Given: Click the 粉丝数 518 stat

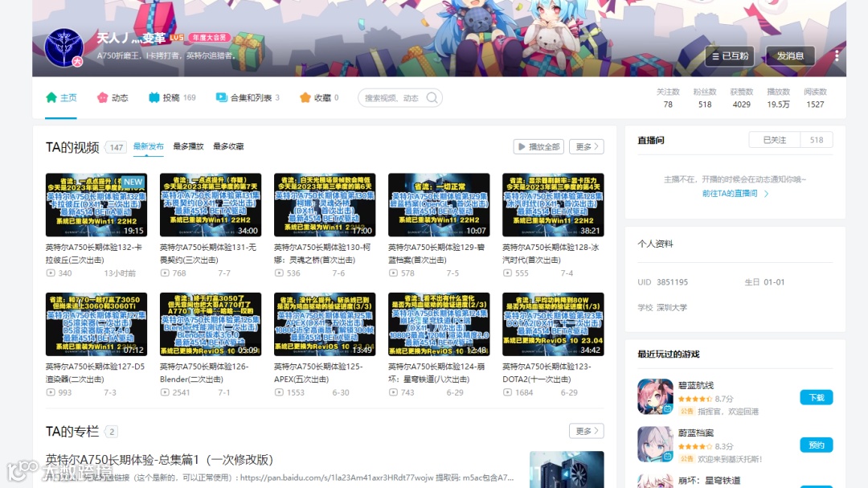Looking at the screenshot, I should click(x=705, y=98).
